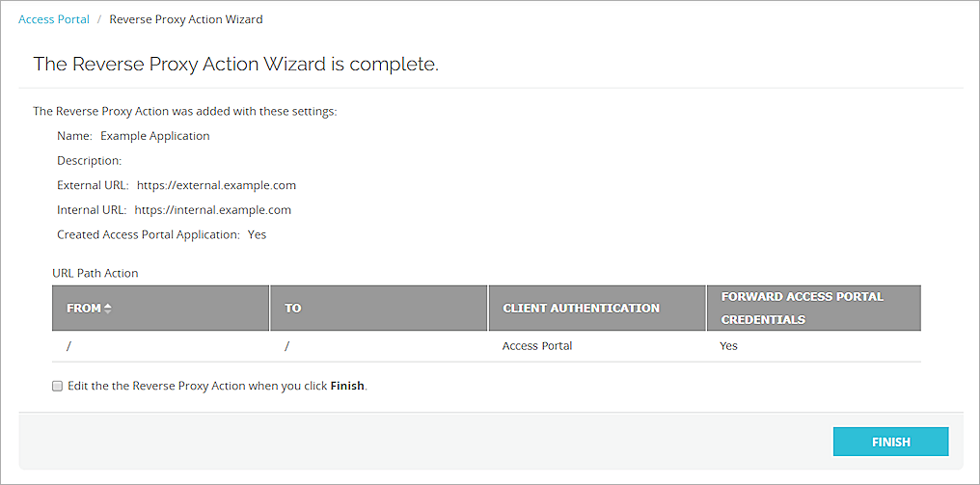Click the Description label
The image size is (980, 485).
click(x=89, y=161)
